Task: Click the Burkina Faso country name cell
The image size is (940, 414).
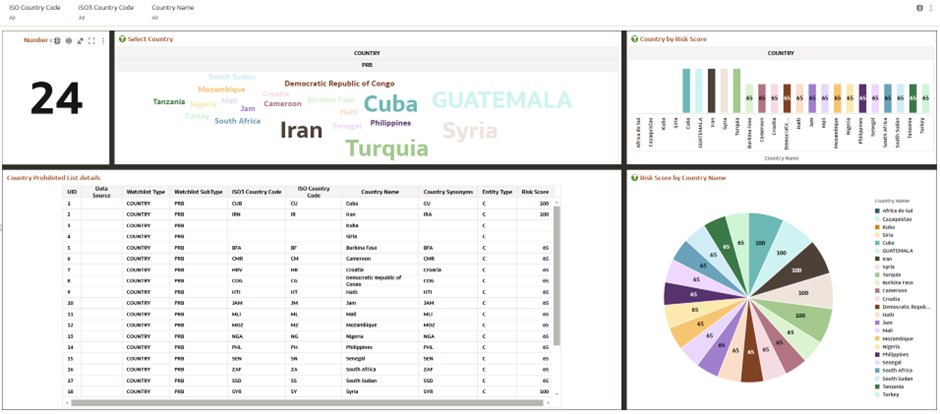Action: 381,247
